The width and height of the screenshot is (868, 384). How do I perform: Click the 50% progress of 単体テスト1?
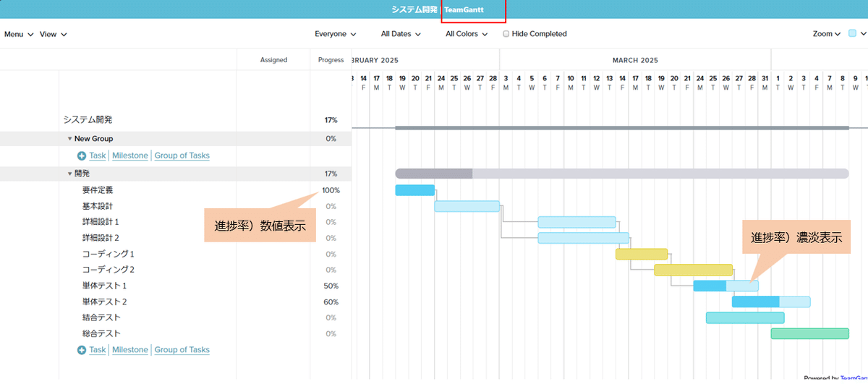coord(331,286)
